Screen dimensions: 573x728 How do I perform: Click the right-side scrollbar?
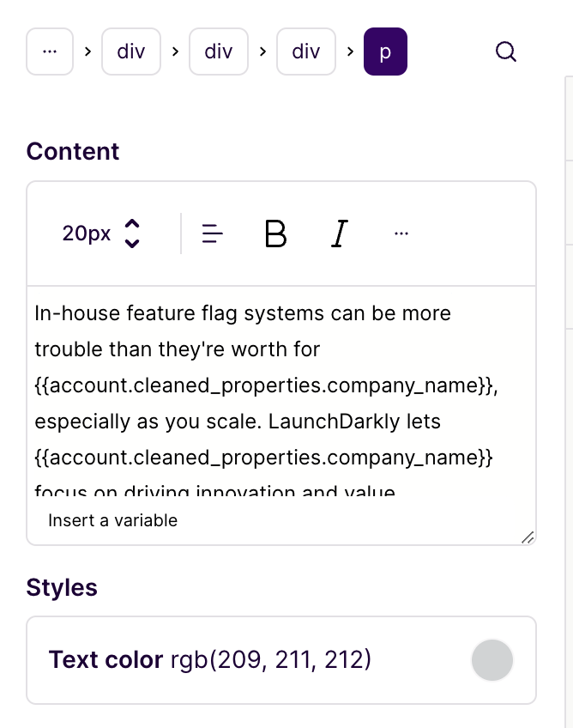[569, 258]
